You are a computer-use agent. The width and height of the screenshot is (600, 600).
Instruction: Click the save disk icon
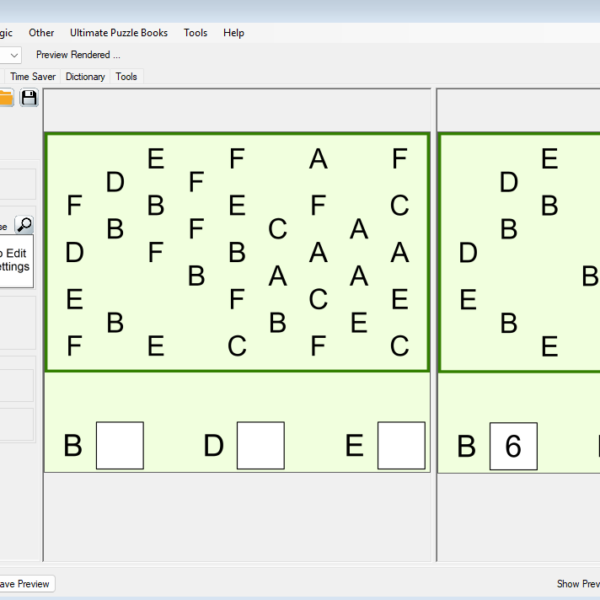coord(29,97)
